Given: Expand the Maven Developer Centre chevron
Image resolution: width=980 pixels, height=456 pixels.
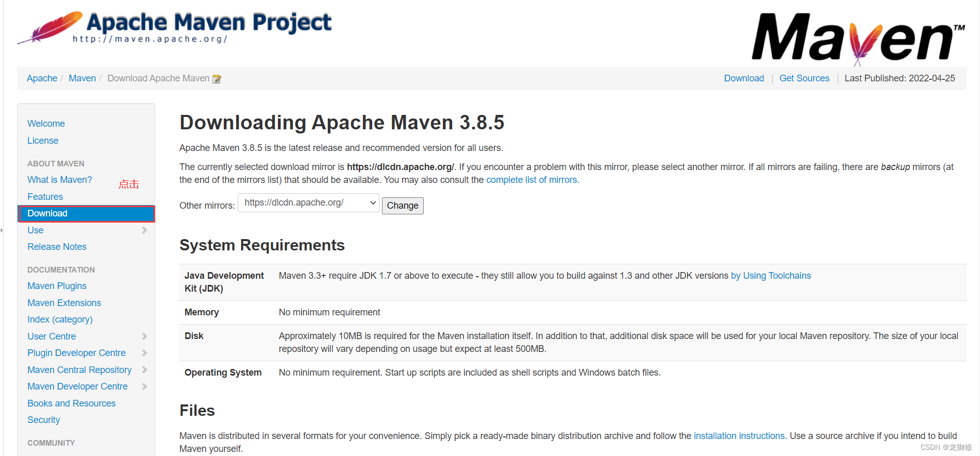Looking at the screenshot, I should [x=144, y=386].
